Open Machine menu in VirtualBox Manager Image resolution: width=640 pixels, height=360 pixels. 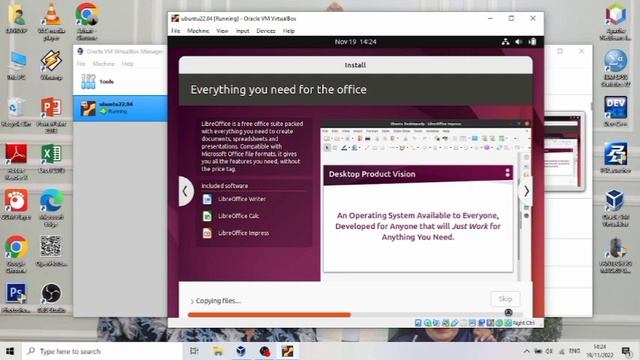[x=104, y=64]
